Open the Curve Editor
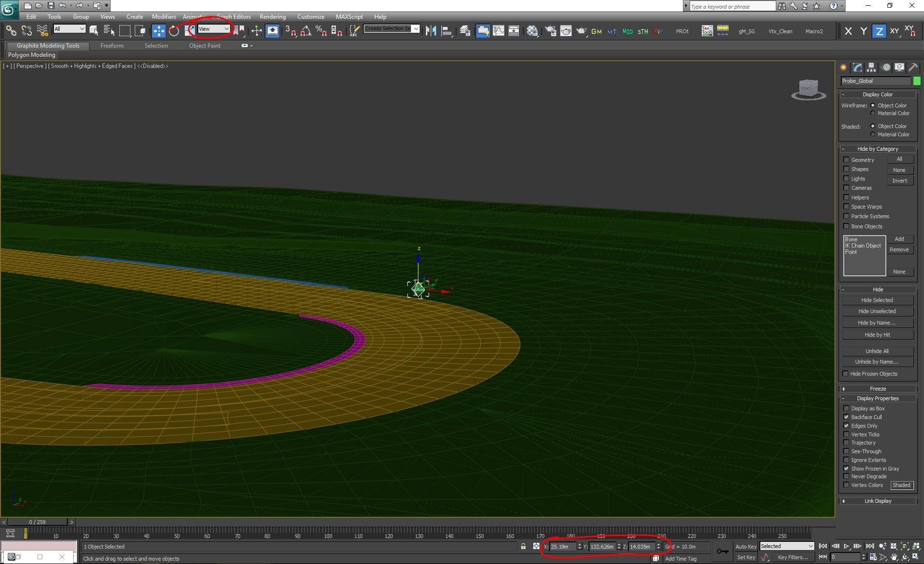This screenshot has height=564, width=924. [x=499, y=31]
